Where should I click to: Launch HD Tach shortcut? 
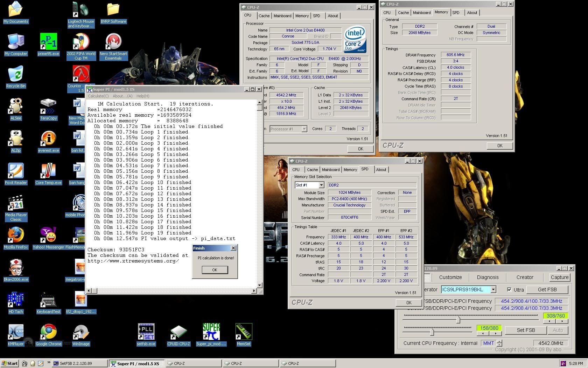16,303
